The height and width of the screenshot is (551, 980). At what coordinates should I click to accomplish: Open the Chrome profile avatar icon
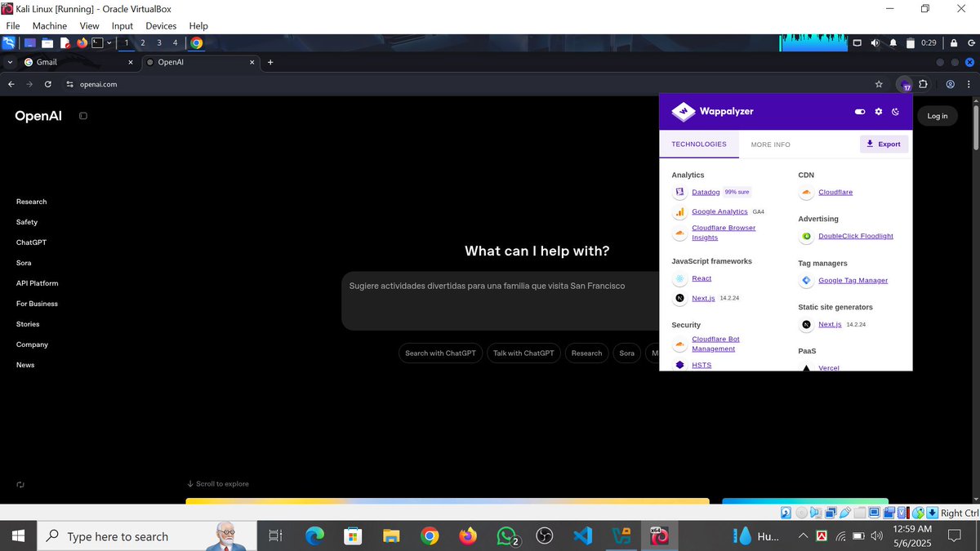pos(950,83)
